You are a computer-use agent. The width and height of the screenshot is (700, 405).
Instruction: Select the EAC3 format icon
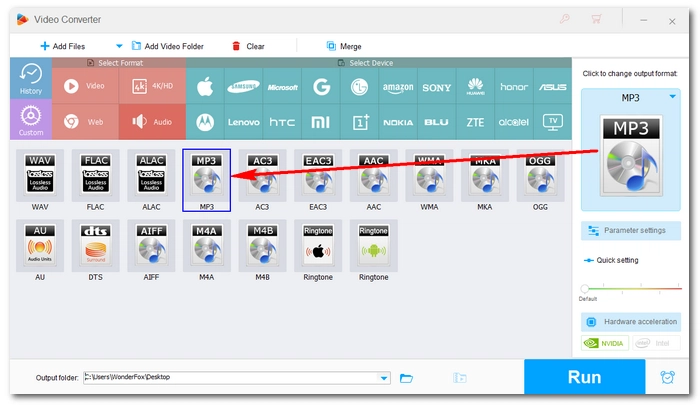coord(318,175)
